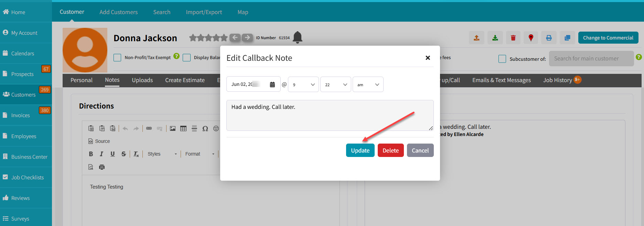This screenshot has width=644, height=226.
Task: Click Paste as plain text icon
Action: [x=102, y=128]
